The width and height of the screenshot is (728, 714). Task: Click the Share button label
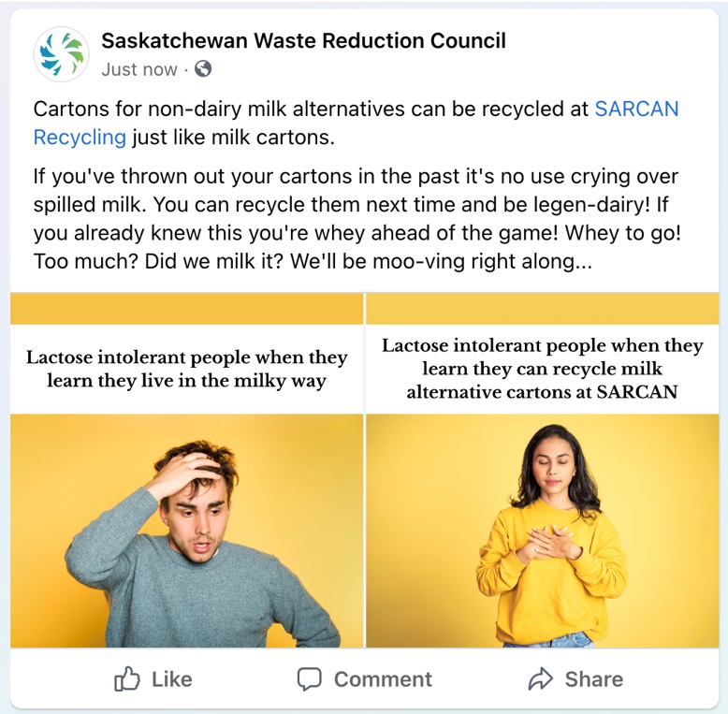click(x=594, y=679)
